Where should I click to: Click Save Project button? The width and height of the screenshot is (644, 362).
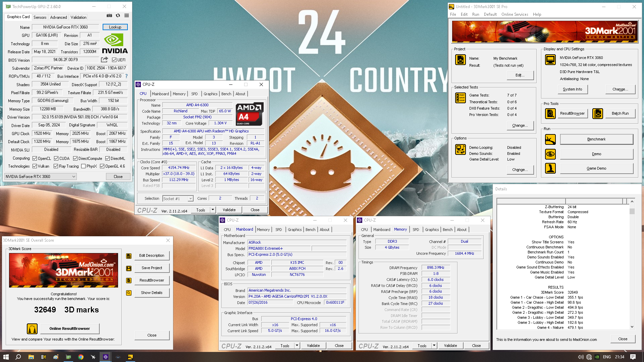(152, 268)
